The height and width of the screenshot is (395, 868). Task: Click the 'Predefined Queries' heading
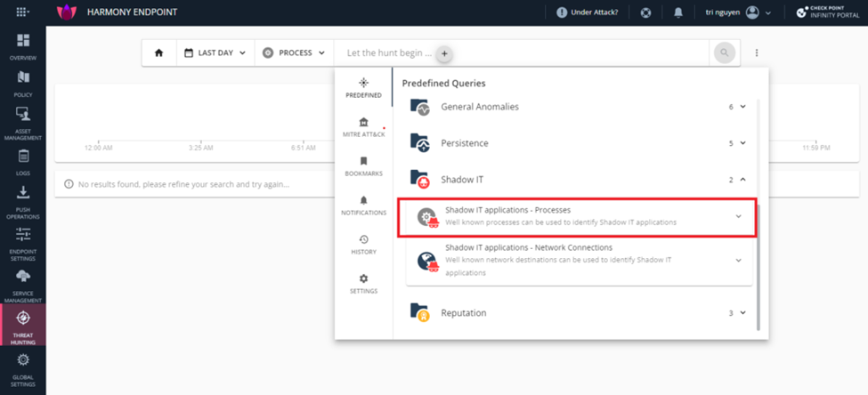pyautogui.click(x=443, y=83)
